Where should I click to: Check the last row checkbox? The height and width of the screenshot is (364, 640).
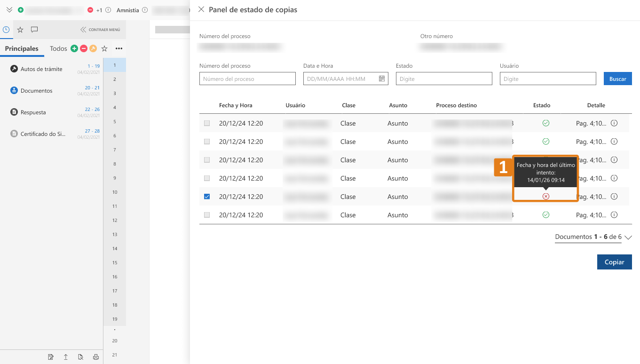click(x=206, y=214)
